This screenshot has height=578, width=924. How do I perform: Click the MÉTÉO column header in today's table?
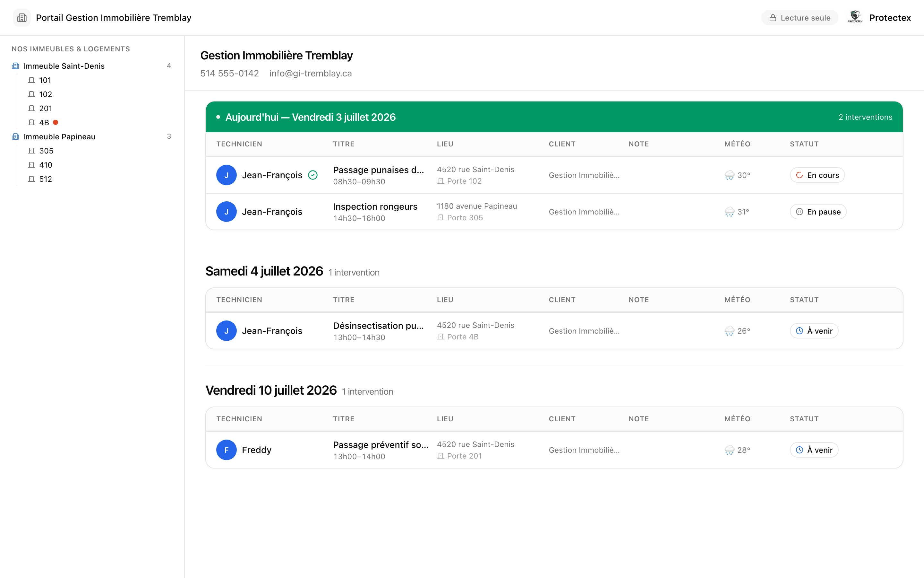[737, 144]
